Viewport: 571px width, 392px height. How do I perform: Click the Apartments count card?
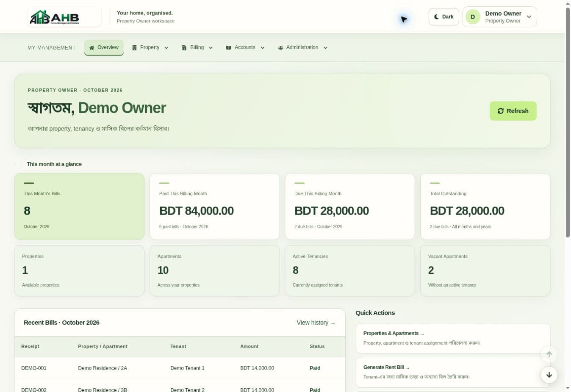coord(215,271)
